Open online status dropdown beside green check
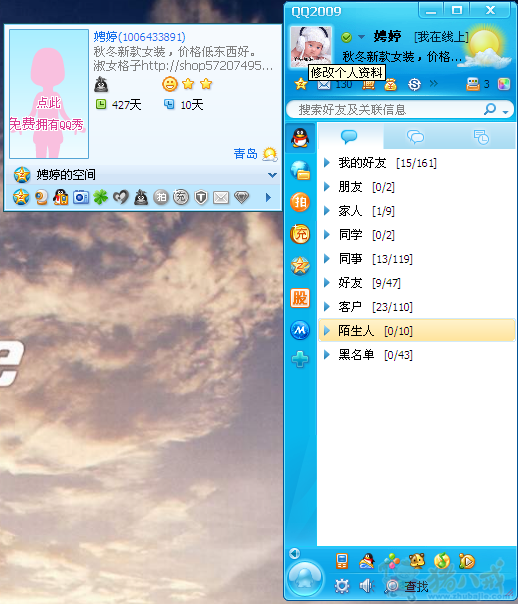The height and width of the screenshot is (604, 518). pyautogui.click(x=361, y=37)
